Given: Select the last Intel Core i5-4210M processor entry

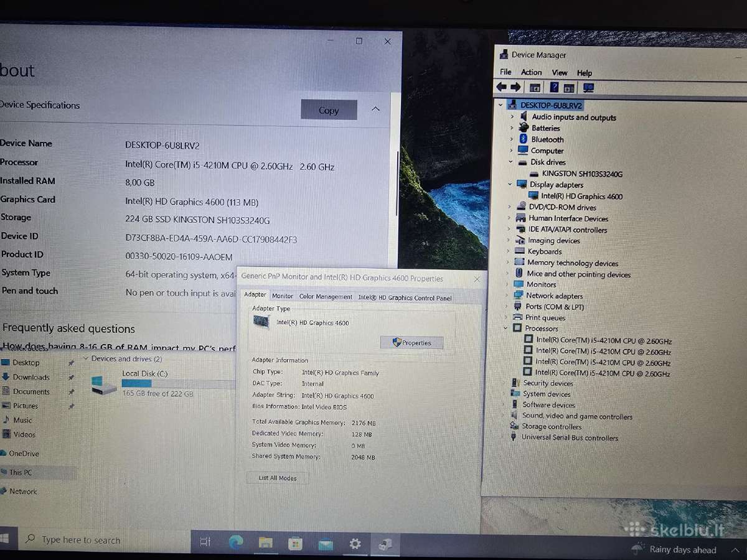Looking at the screenshot, I should click(603, 373).
